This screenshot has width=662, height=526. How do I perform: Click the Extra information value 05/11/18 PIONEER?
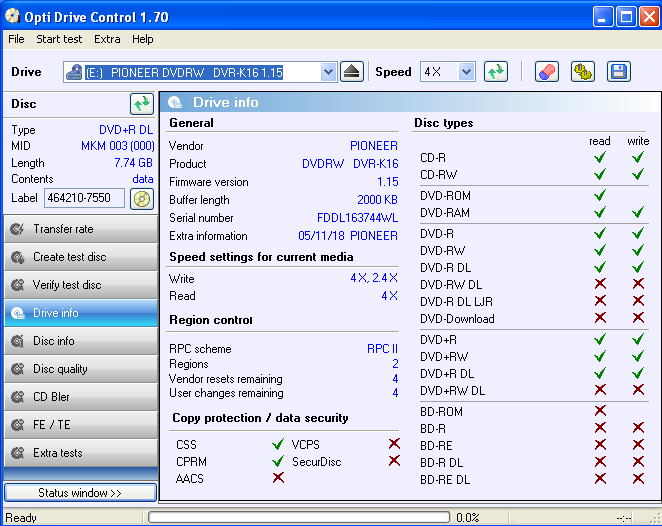(348, 236)
